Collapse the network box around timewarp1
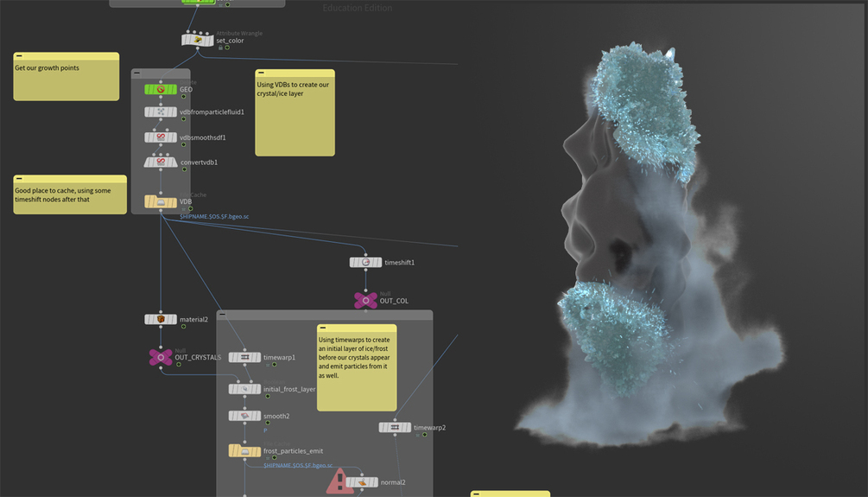The height and width of the screenshot is (497, 868). 223,314
